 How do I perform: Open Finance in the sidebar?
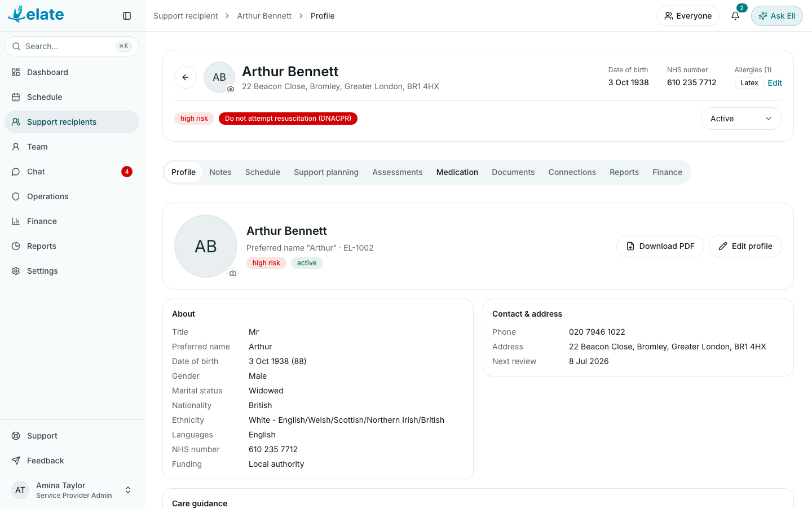pyautogui.click(x=72, y=221)
